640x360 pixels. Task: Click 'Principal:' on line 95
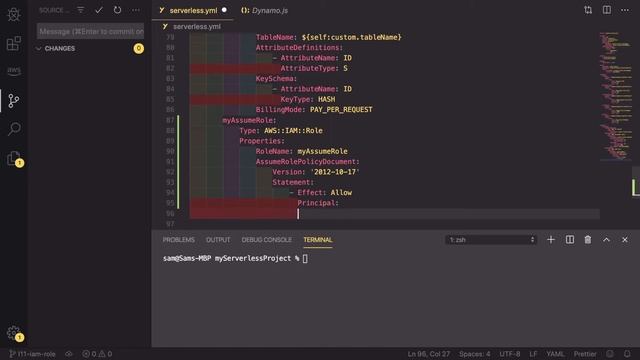pyautogui.click(x=318, y=203)
